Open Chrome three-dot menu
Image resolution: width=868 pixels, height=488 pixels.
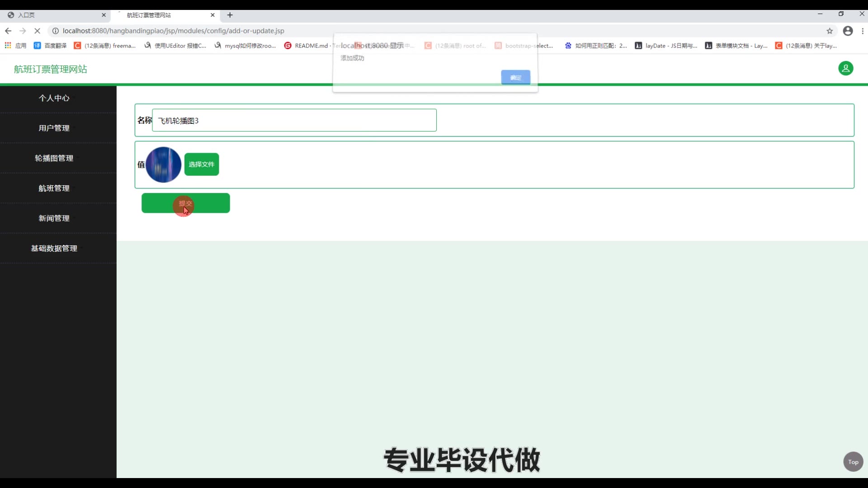coord(863,31)
